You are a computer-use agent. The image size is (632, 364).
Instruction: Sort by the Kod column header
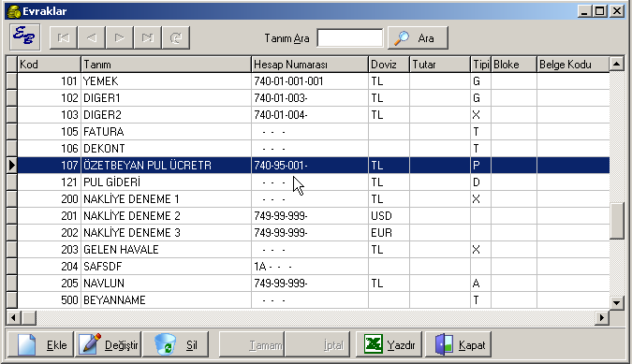50,65
